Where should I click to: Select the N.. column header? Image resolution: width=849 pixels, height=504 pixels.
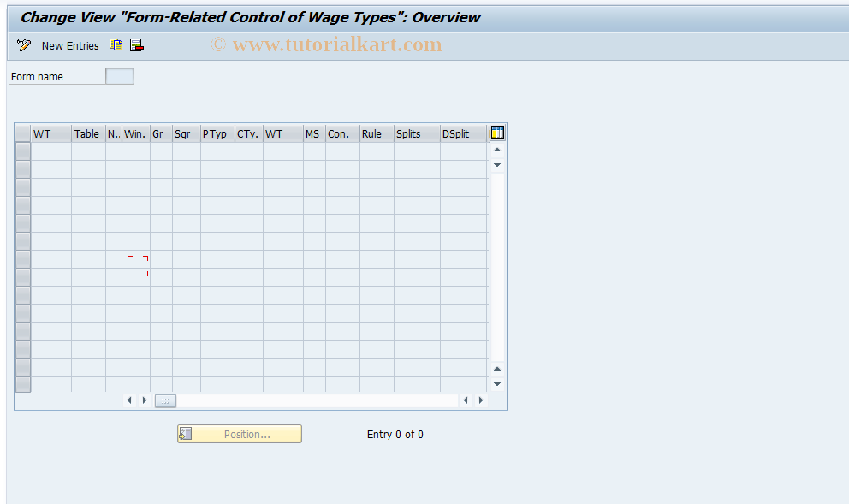click(114, 133)
